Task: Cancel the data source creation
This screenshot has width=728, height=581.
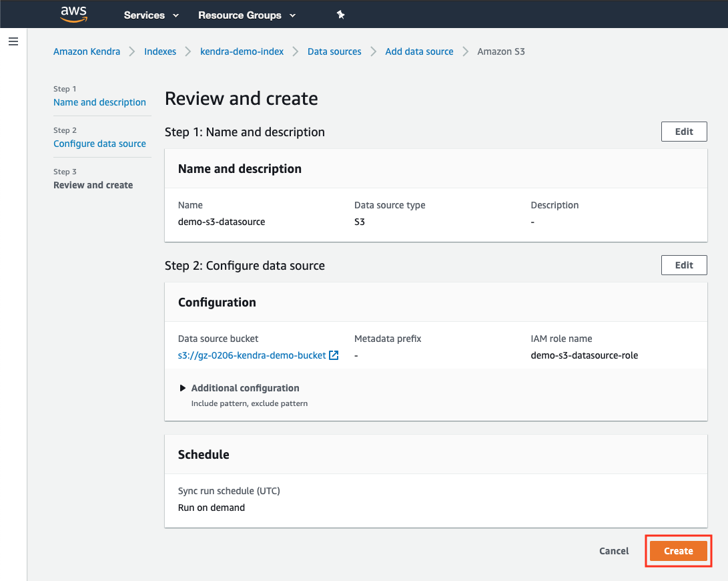Action: pyautogui.click(x=614, y=551)
